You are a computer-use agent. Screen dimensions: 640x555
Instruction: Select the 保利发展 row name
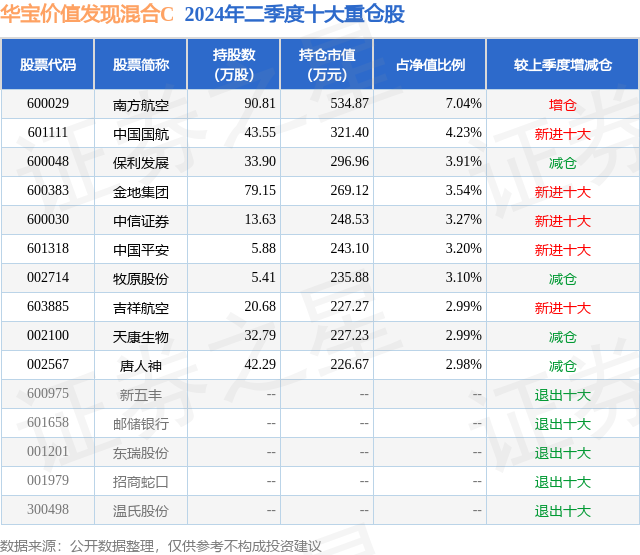tap(141, 163)
